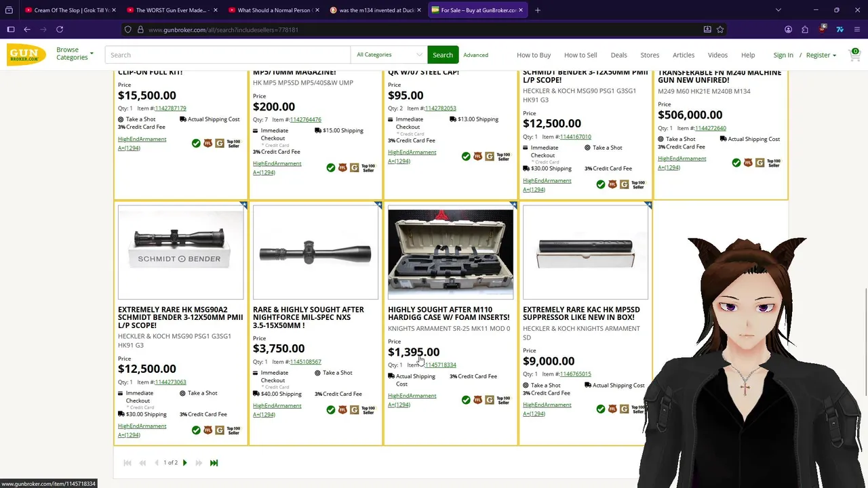Image resolution: width=868 pixels, height=488 pixels.
Task: Open the red extension icon in browser toolbar
Action: tap(823, 28)
